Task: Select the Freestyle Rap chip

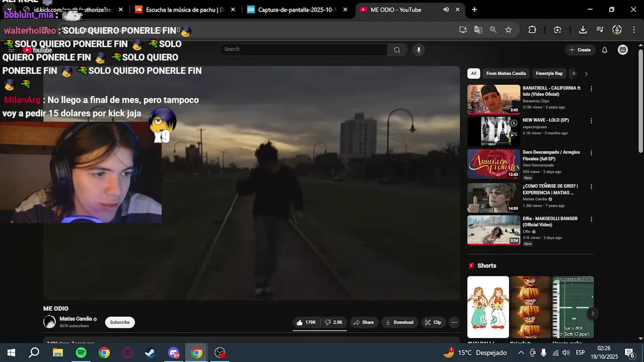Action: (x=549, y=73)
